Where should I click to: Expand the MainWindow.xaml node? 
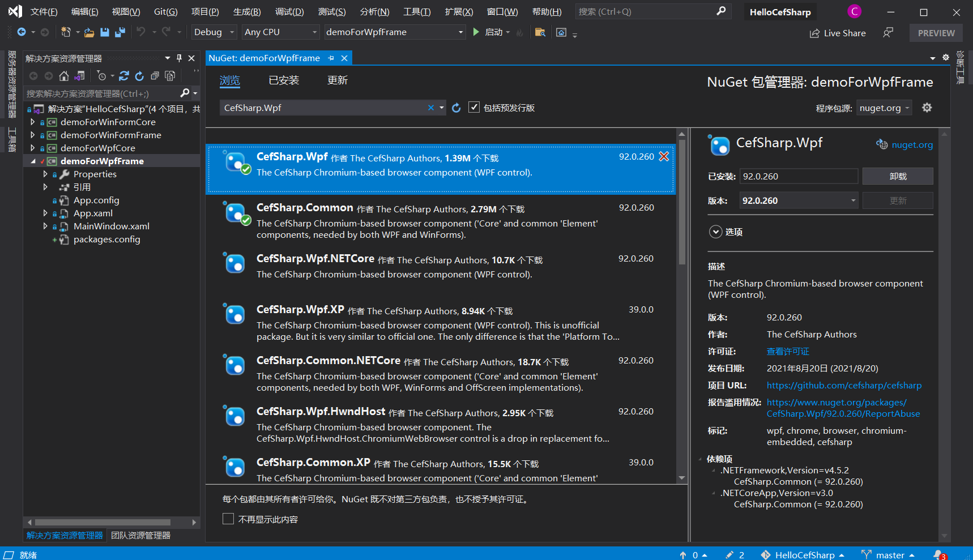point(45,226)
